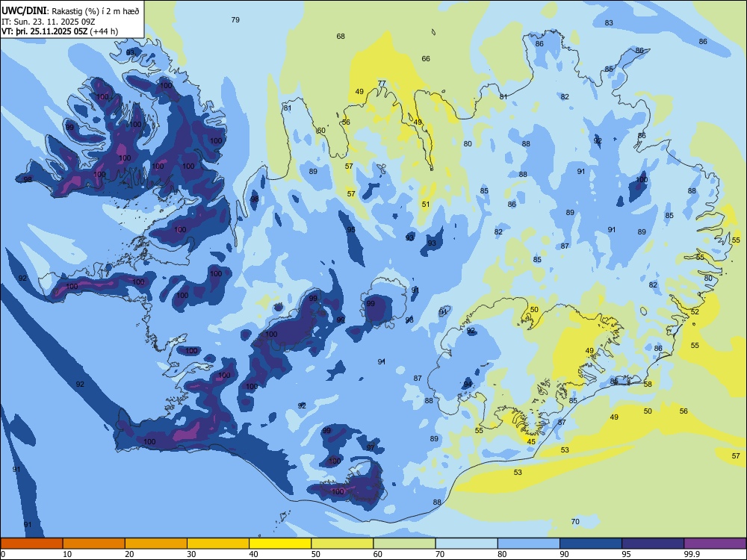747x560 pixels.
Task: Click the map value '51'
Action: pyautogui.click(x=426, y=205)
